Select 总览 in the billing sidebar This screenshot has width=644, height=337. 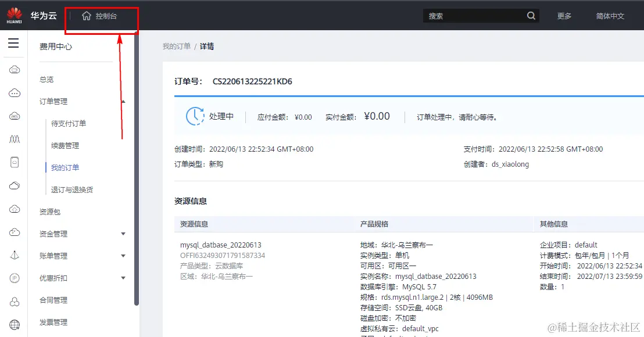click(x=46, y=79)
